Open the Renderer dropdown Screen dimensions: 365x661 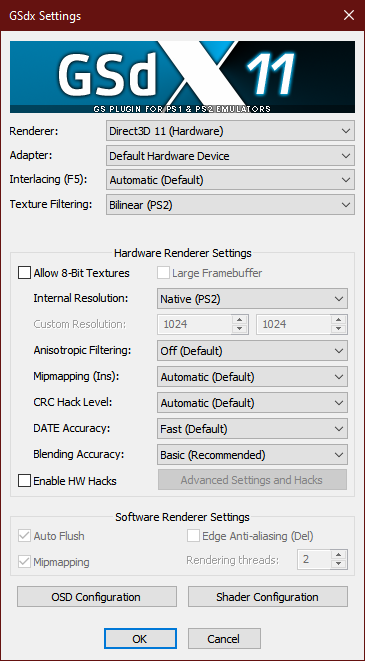230,131
